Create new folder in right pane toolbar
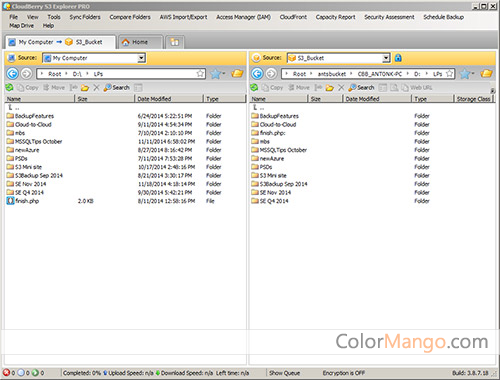The height and width of the screenshot is (380, 500). tap(330, 88)
